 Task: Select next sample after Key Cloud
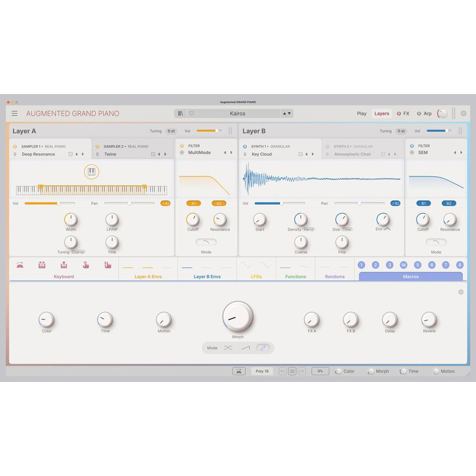(x=313, y=154)
